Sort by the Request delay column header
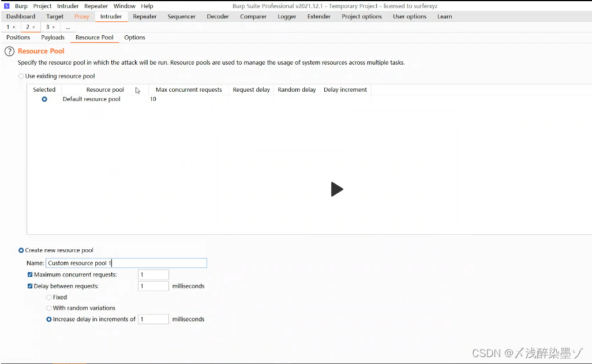The height and width of the screenshot is (364, 592). 252,89
